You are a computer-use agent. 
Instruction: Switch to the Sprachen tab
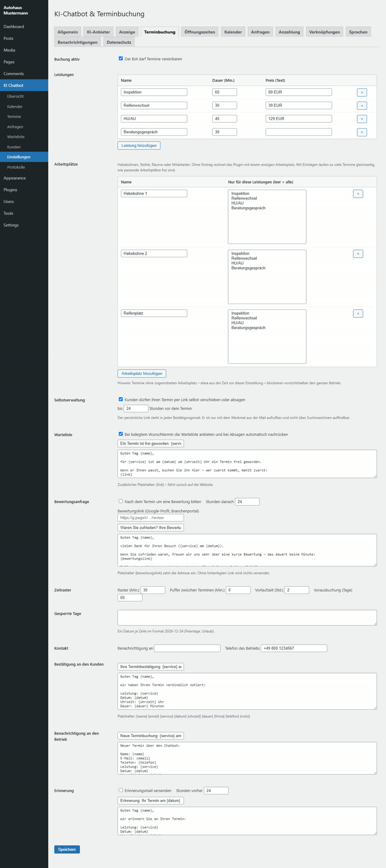click(358, 32)
